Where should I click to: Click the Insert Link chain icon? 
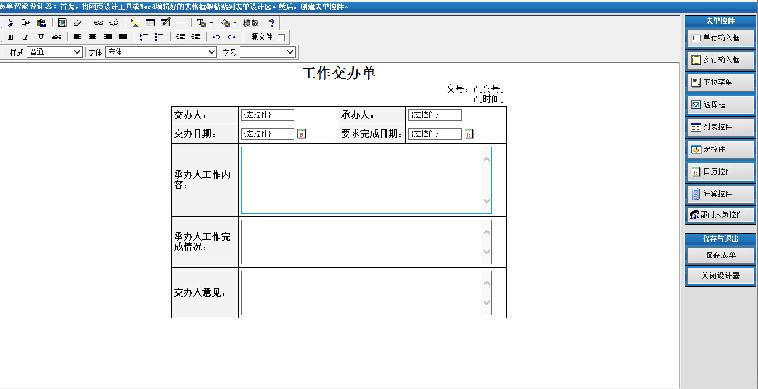click(99, 23)
